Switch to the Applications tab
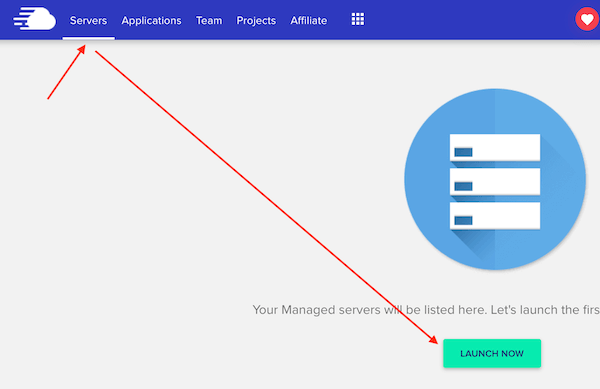This screenshot has height=389, width=600. click(151, 21)
